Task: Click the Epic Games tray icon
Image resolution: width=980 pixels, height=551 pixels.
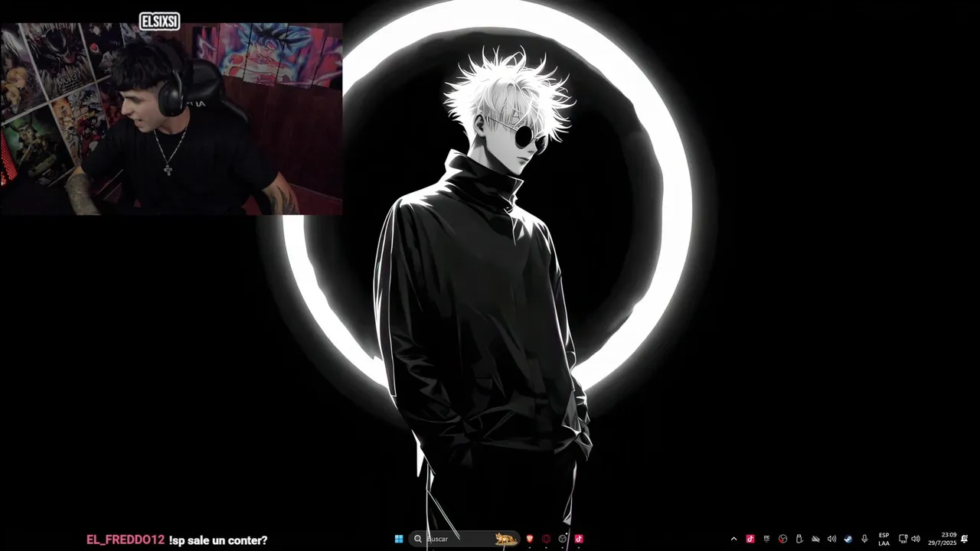Action: 767,539
